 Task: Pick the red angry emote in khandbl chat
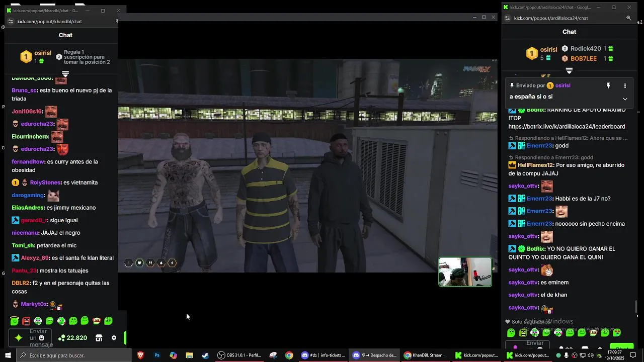26,321
